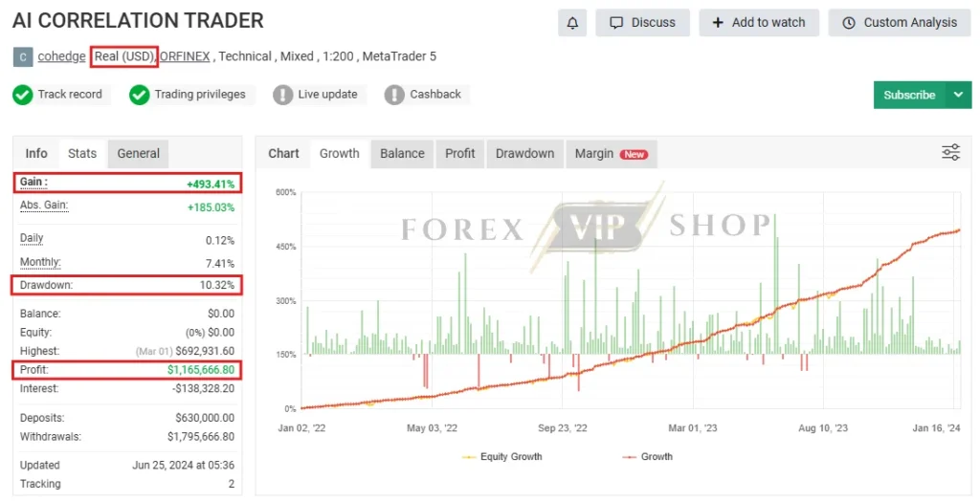Click the $630,000.00 deposits value

pos(205,418)
